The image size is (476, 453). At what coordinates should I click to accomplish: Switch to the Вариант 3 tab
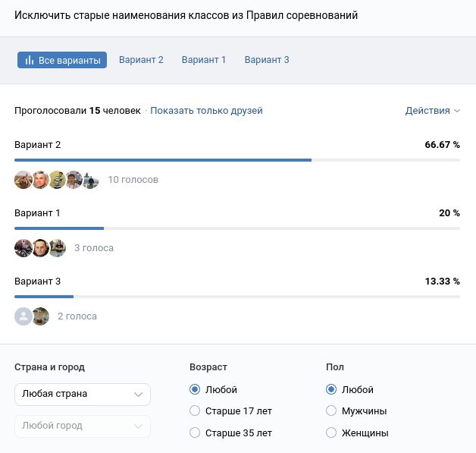tap(267, 60)
